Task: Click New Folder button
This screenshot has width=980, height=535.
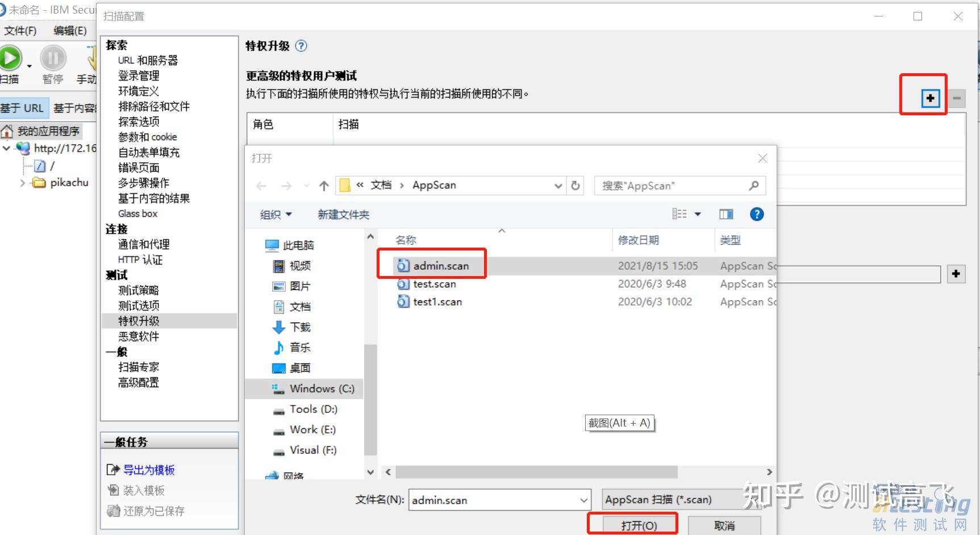Action: coord(344,215)
